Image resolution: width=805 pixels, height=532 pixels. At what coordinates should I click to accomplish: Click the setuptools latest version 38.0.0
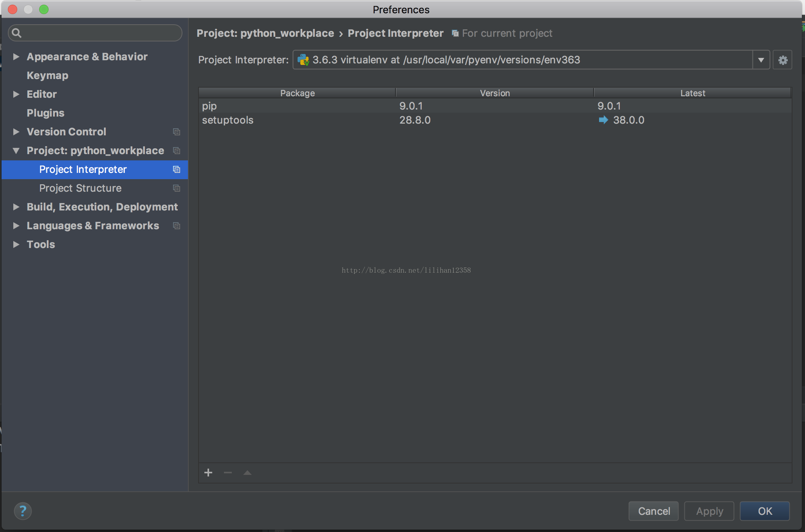click(629, 120)
